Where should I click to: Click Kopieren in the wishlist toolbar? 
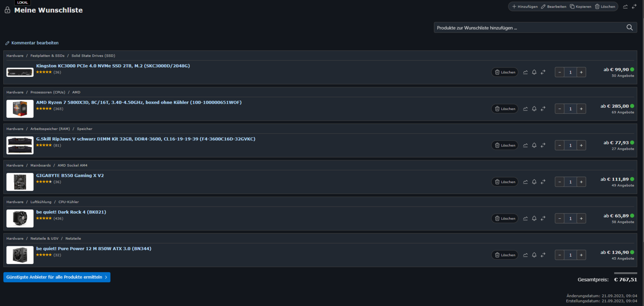(x=580, y=6)
